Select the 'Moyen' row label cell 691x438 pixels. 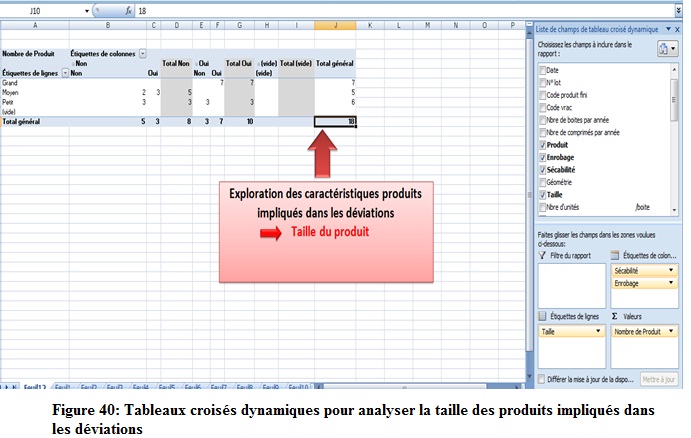coord(35,93)
